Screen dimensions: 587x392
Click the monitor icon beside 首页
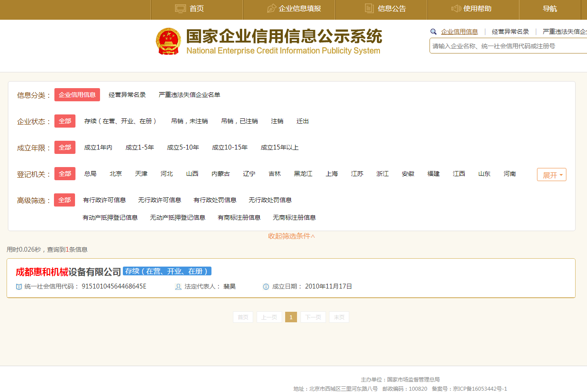point(180,8)
